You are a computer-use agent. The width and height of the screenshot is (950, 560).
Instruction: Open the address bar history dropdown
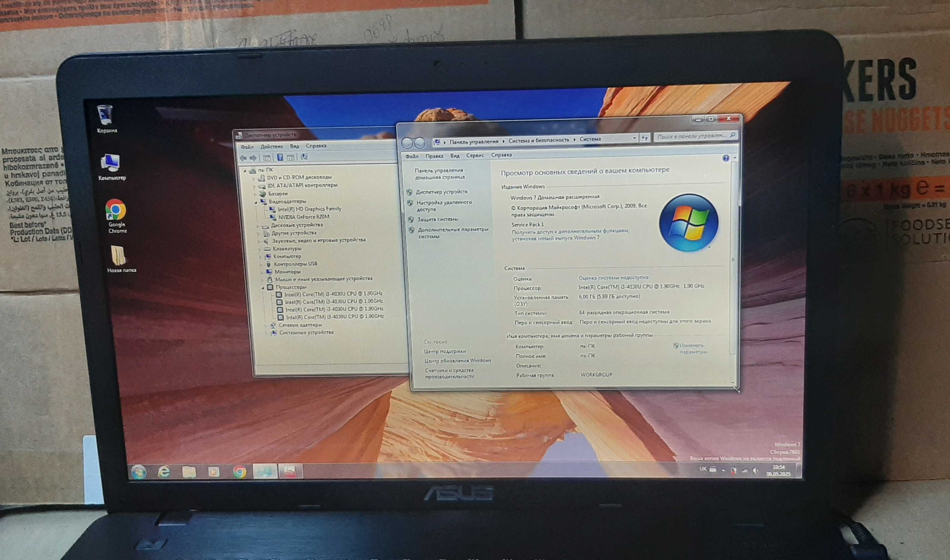(634, 138)
